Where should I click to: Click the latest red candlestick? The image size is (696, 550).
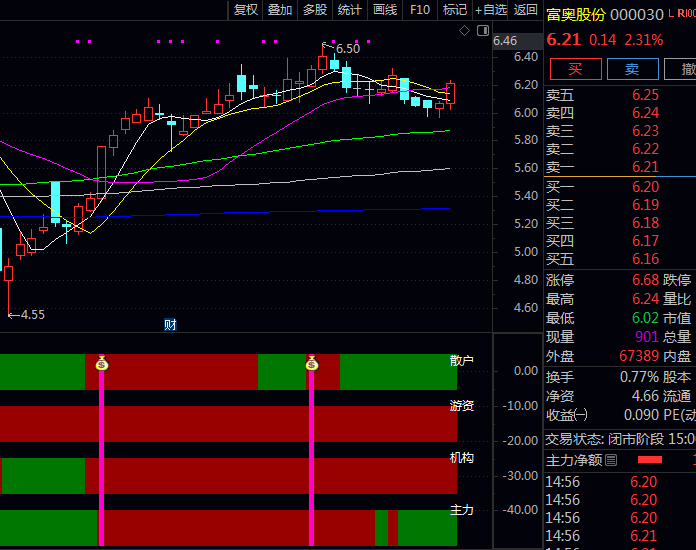[x=451, y=94]
